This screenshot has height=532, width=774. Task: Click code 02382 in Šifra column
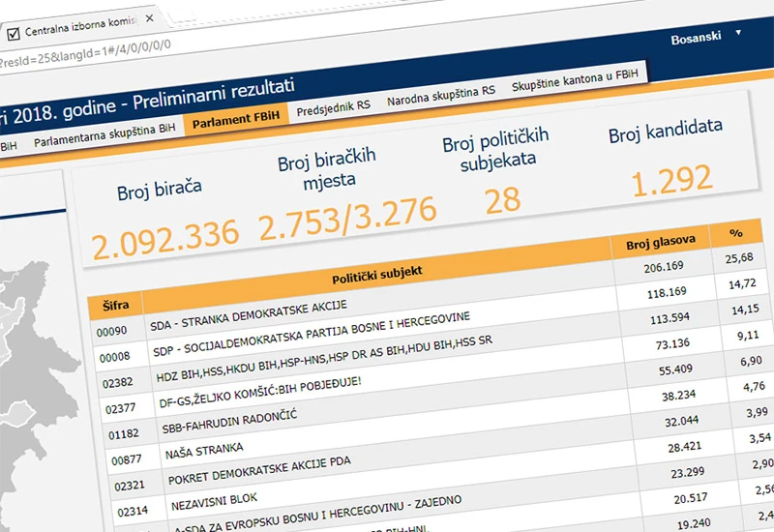coord(117,382)
